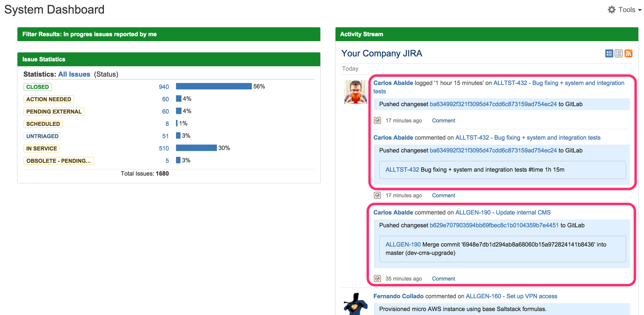Open the 5 obsolete issues count
The width and height of the screenshot is (644, 315).
click(167, 161)
